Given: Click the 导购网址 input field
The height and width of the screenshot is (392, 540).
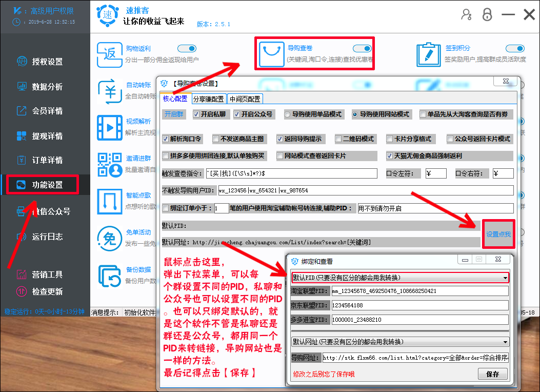Looking at the screenshot, I should point(415,358).
